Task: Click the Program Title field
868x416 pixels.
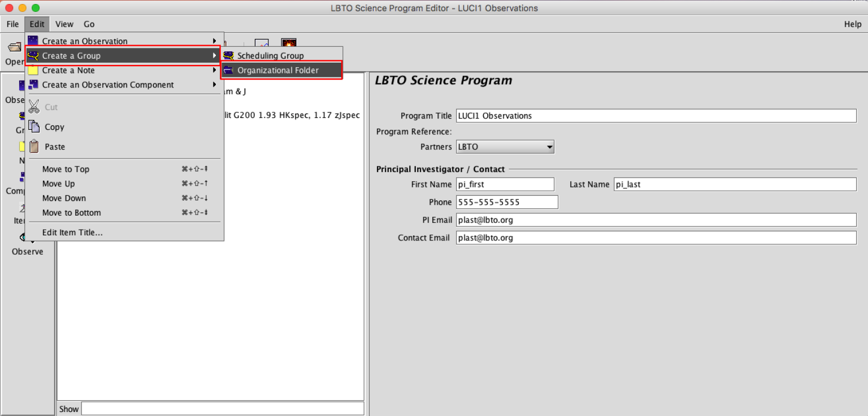Action: pyautogui.click(x=656, y=116)
